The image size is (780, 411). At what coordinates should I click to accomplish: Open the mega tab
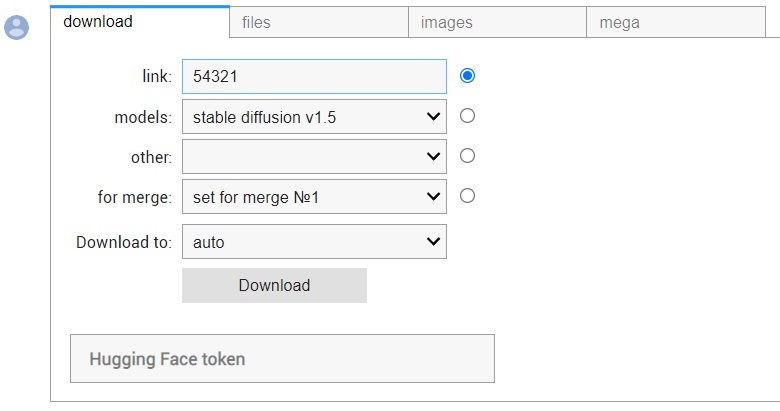point(676,22)
